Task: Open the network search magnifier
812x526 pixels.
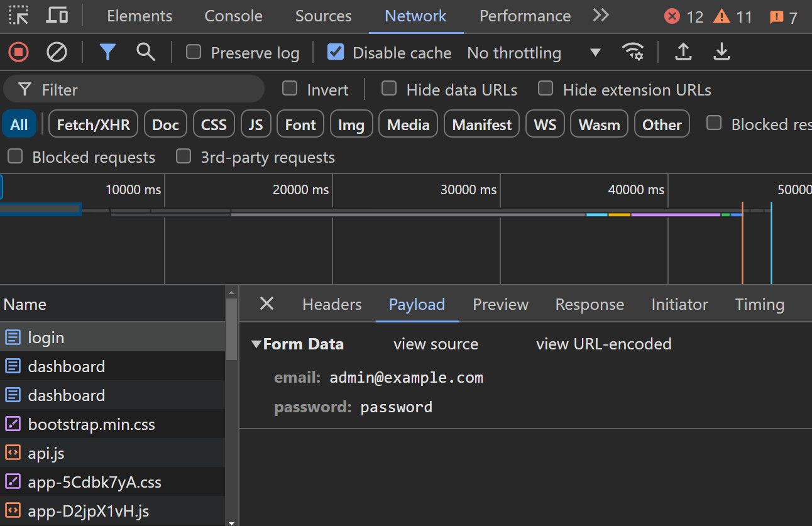Action: point(146,52)
